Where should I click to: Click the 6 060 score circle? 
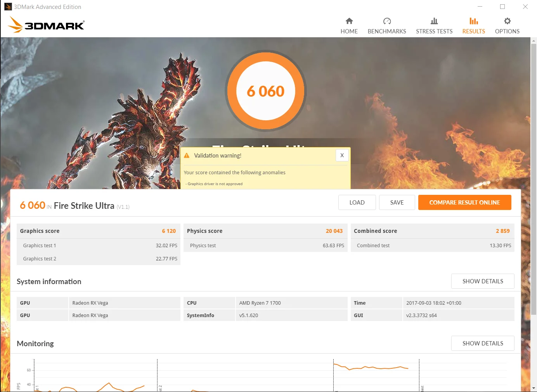(266, 91)
